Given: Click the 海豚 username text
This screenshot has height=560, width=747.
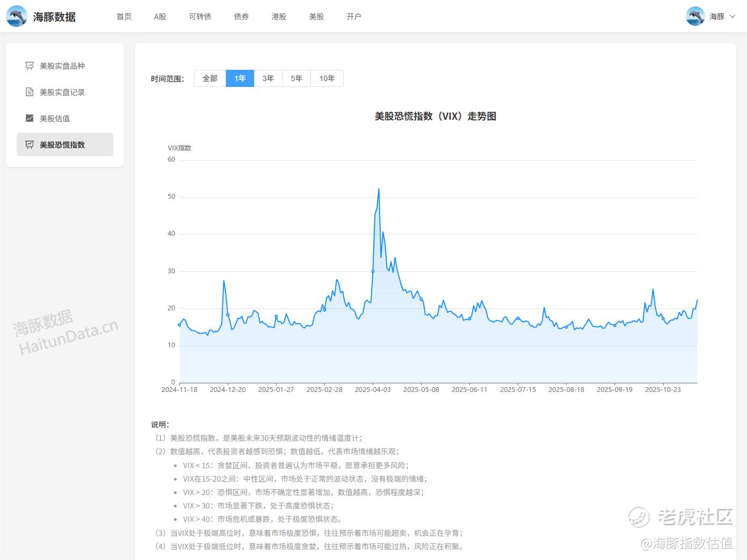Looking at the screenshot, I should click(717, 17).
